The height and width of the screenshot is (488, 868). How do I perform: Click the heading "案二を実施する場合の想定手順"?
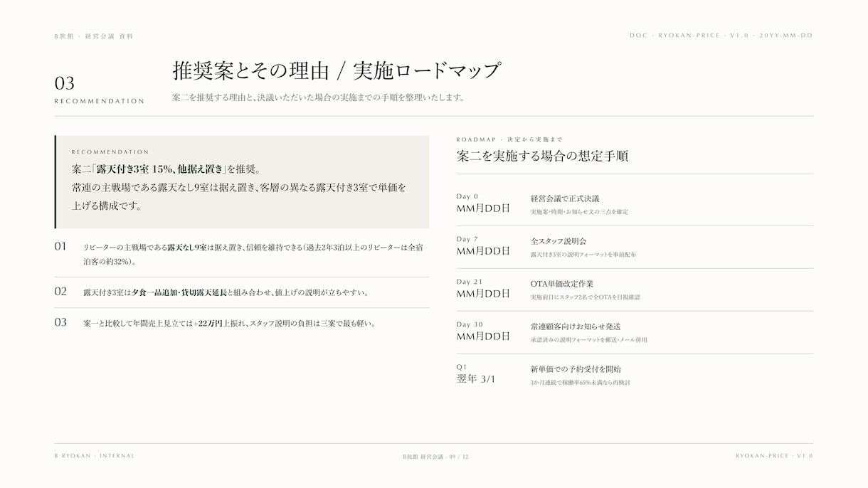click(x=542, y=156)
